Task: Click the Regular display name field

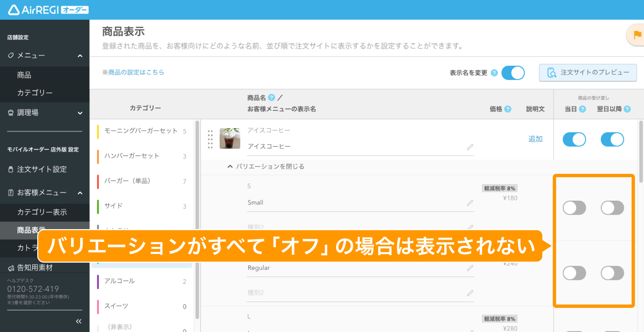Action: [360, 268]
